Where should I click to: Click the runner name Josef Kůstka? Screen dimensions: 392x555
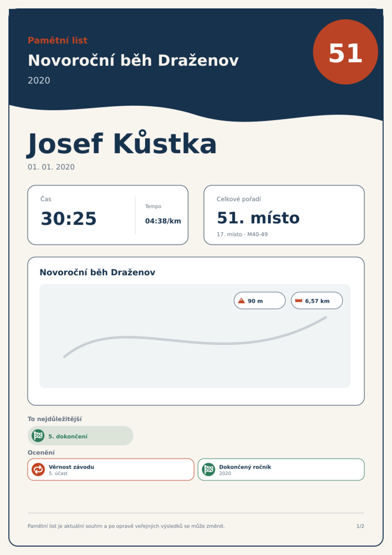pyautogui.click(x=121, y=144)
